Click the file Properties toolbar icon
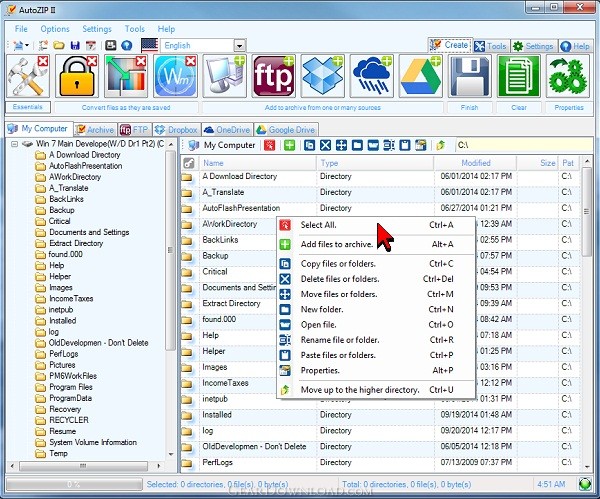This screenshot has height=499, width=600. [x=421, y=145]
